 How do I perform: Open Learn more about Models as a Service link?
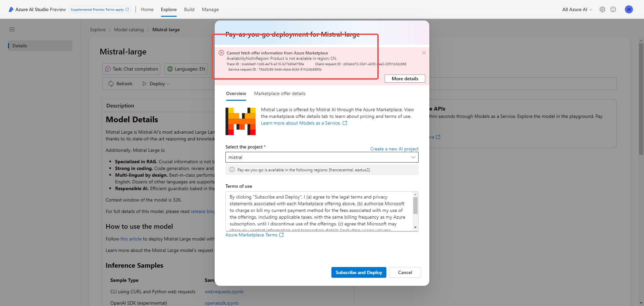pyautogui.click(x=304, y=123)
